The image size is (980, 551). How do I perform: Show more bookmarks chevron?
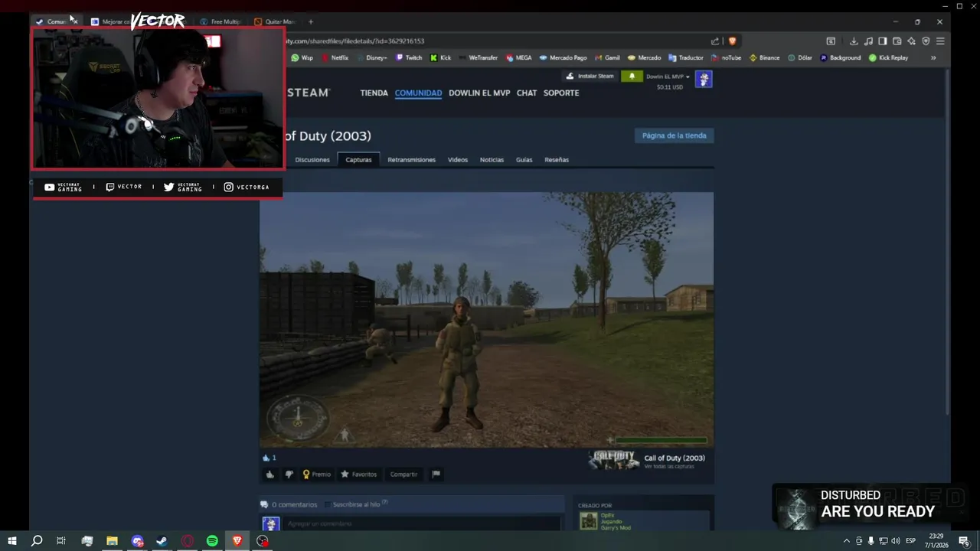click(x=933, y=58)
